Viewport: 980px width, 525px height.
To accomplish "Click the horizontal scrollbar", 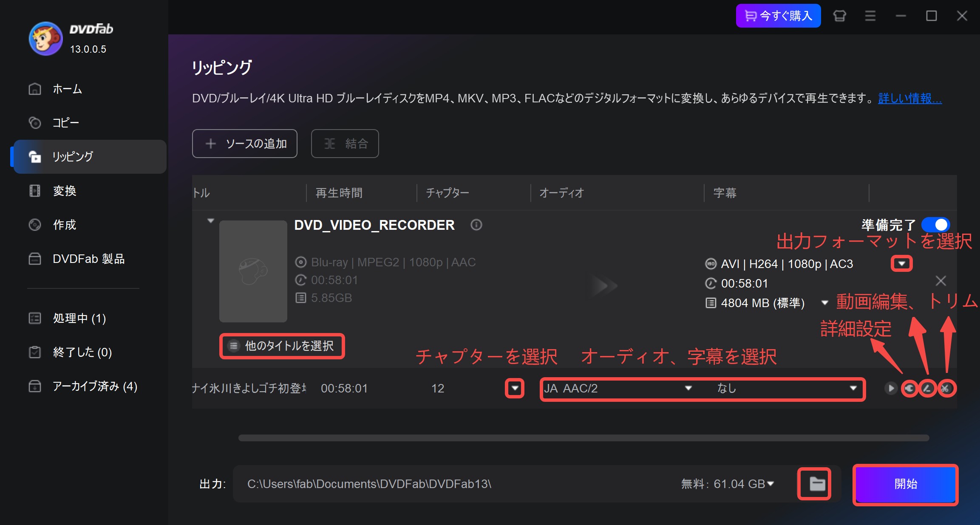I will click(x=583, y=438).
